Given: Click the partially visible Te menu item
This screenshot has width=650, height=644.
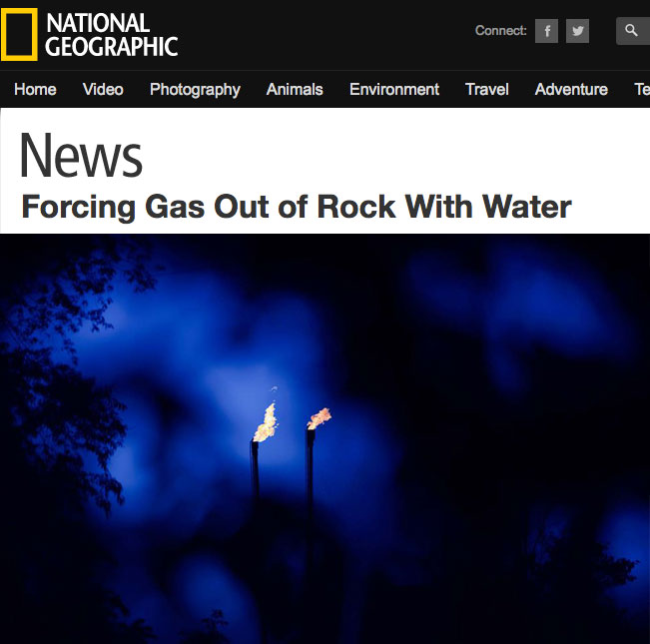Looking at the screenshot, I should tap(642, 90).
